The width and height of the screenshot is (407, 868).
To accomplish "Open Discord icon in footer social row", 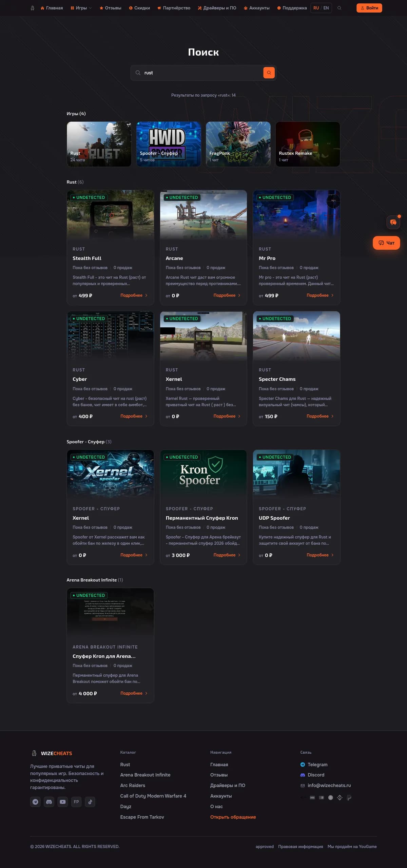I will [49, 802].
